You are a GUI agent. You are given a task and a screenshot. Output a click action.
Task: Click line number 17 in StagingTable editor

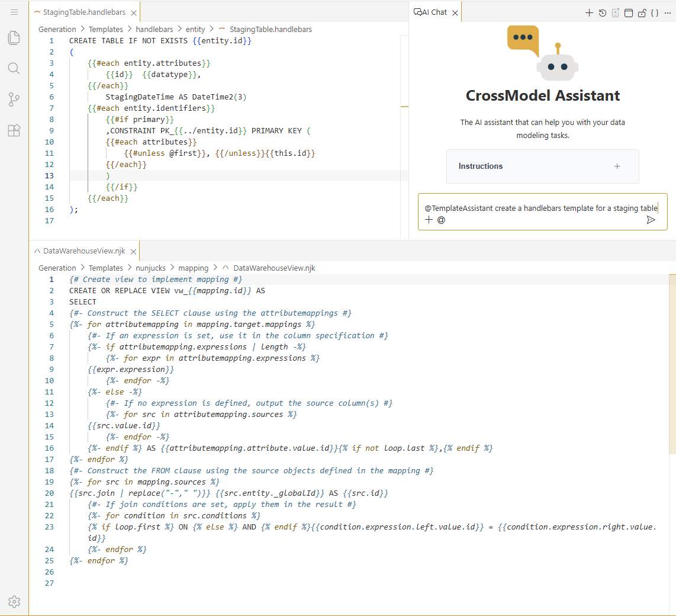49,221
